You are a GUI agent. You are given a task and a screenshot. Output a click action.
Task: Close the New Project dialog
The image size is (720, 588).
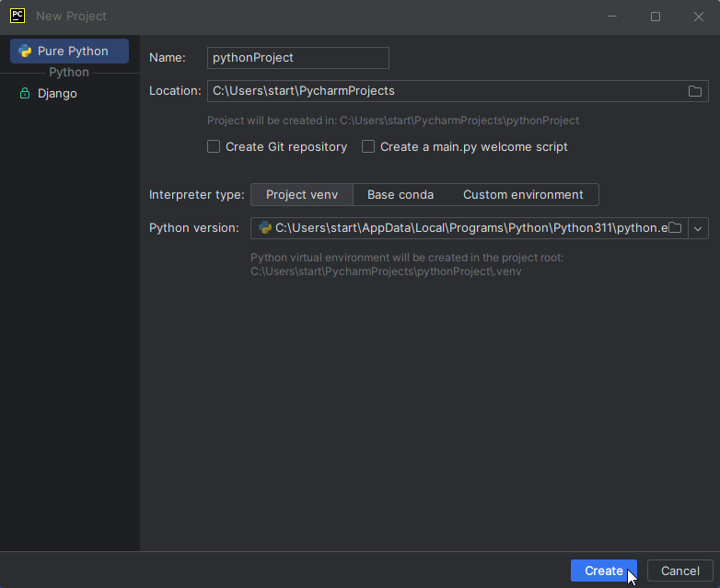coord(699,17)
